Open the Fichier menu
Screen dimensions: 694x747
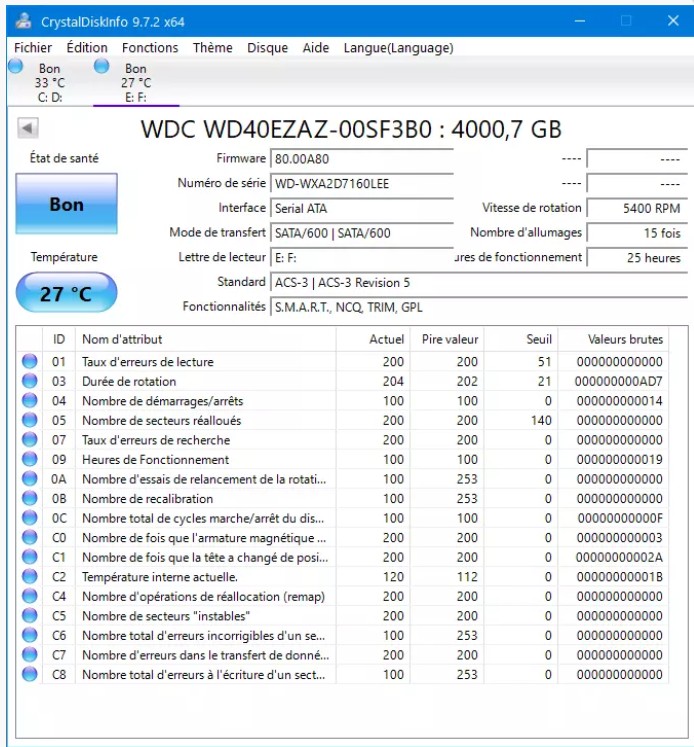pyautogui.click(x=33, y=48)
